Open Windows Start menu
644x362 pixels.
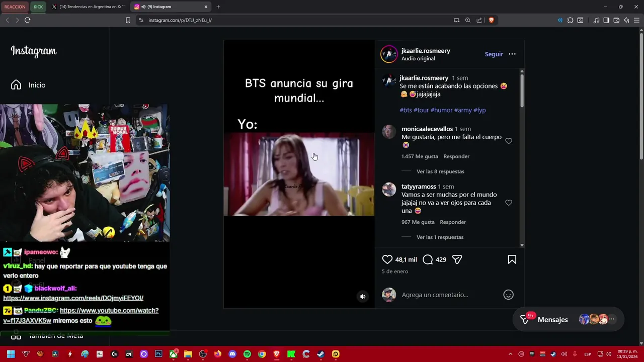point(11,354)
